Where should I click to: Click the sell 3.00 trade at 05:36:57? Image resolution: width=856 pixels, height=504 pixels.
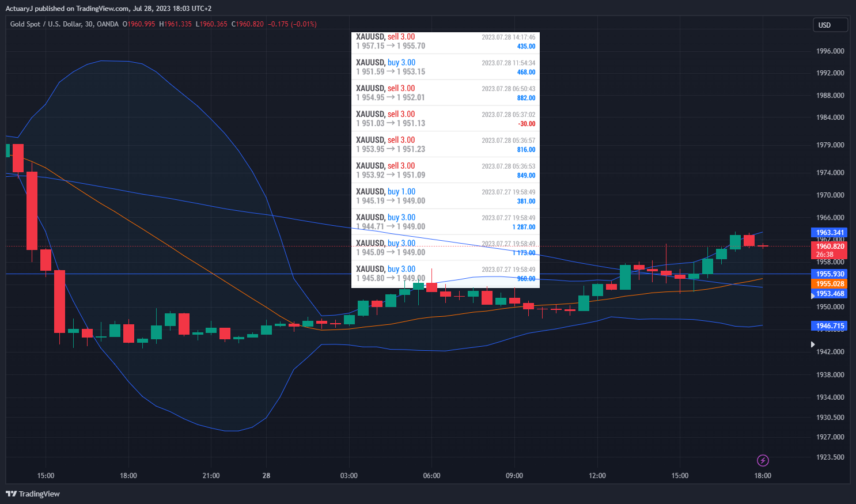445,145
